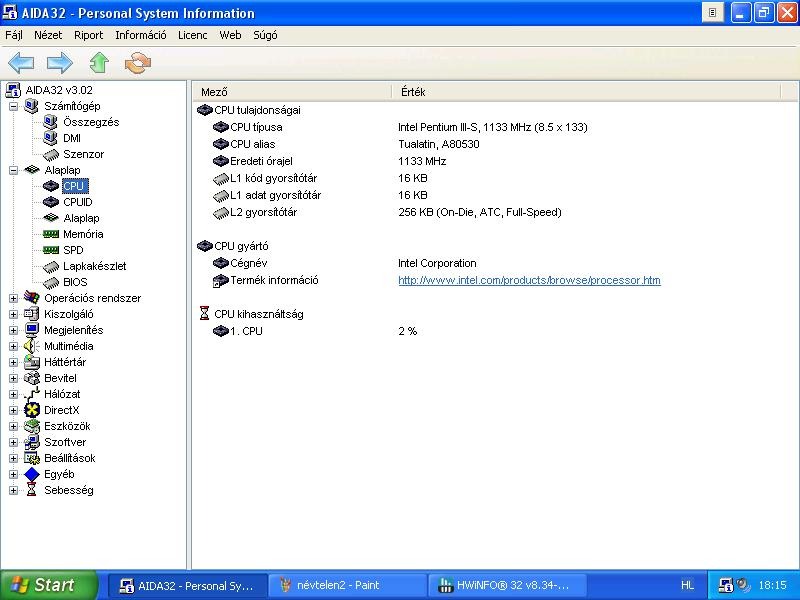This screenshot has height=600, width=800.
Task: Click the BIOS chip icon
Action: click(51, 282)
